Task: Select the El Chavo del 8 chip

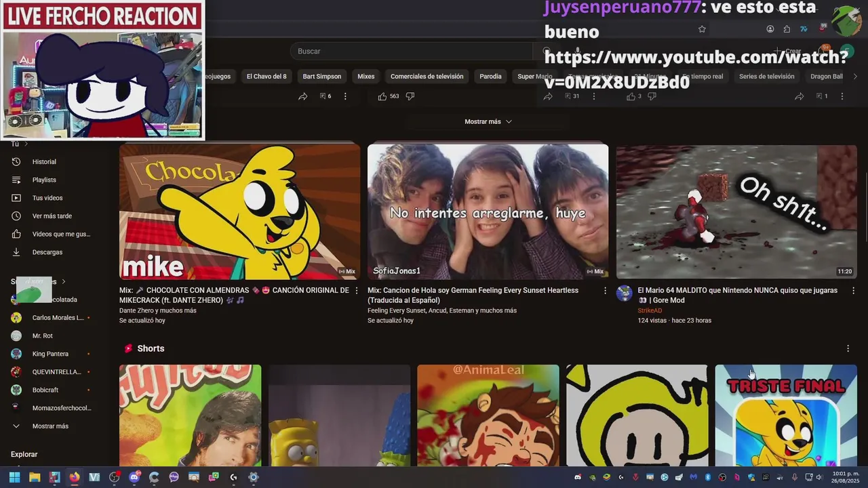Action: [267, 77]
